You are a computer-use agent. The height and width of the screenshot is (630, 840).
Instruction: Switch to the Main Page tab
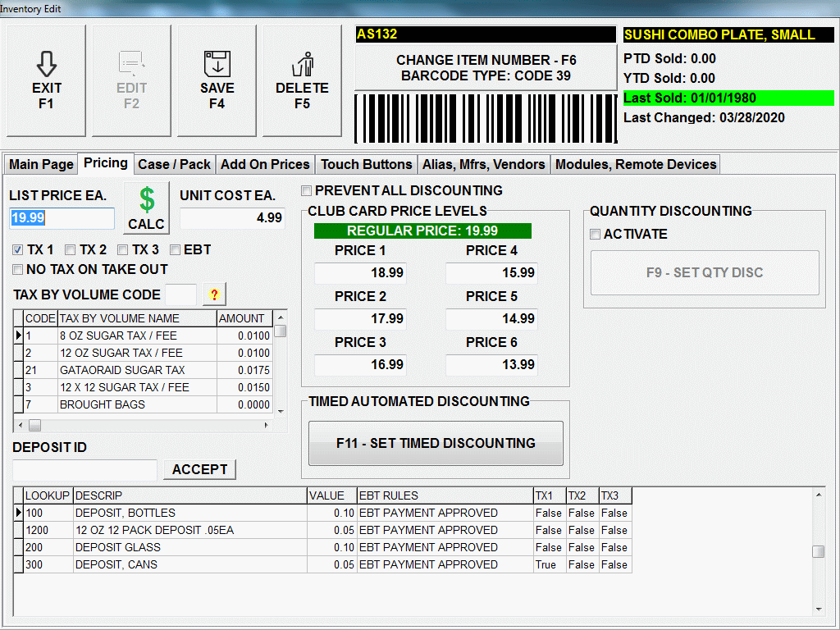pyautogui.click(x=41, y=164)
